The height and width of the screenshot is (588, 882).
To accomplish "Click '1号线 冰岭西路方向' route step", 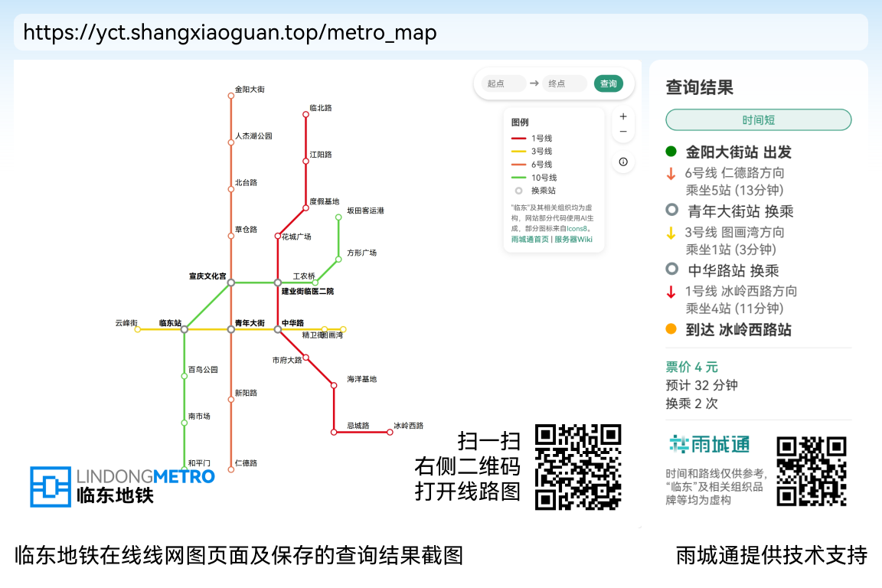I will pos(741,292).
